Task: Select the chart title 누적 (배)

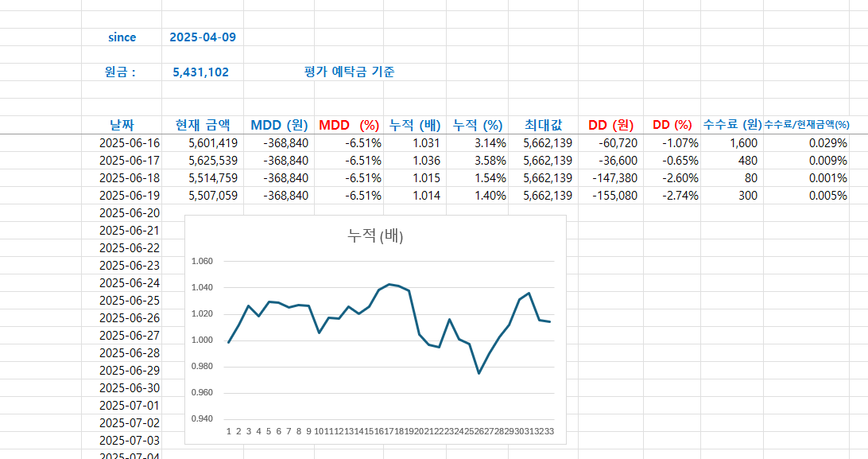Action: point(375,236)
